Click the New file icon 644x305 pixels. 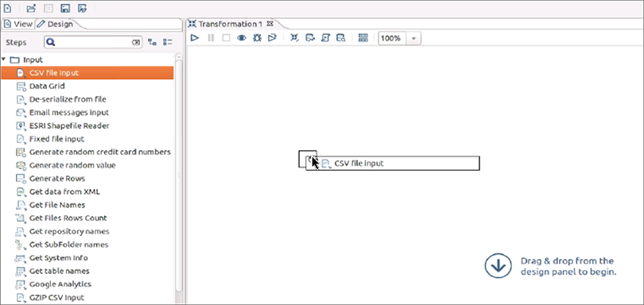tap(7, 8)
